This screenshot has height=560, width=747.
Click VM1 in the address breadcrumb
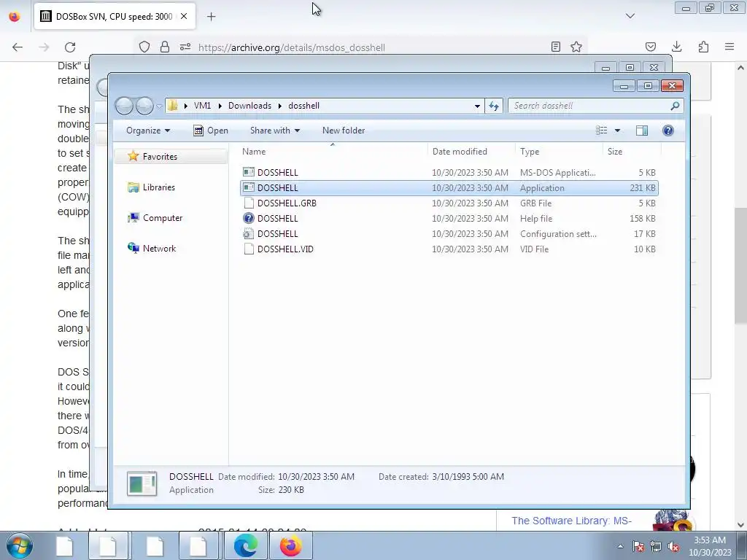(x=203, y=106)
